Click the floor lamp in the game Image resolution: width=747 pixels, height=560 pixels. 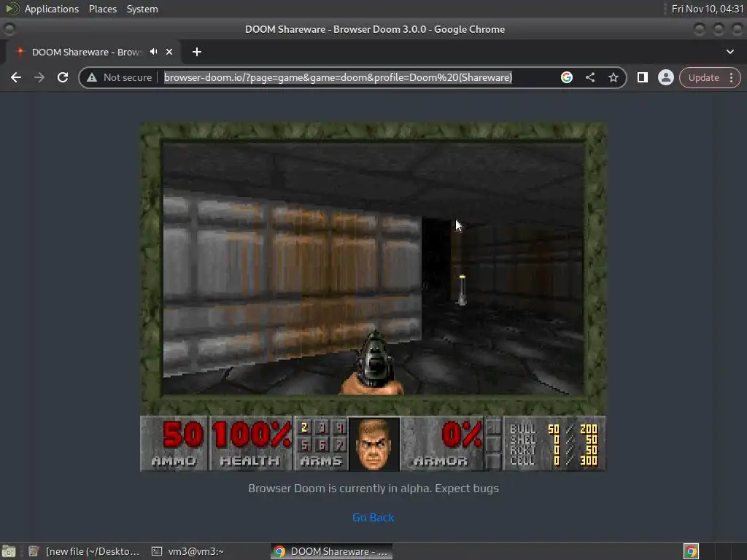[462, 290]
